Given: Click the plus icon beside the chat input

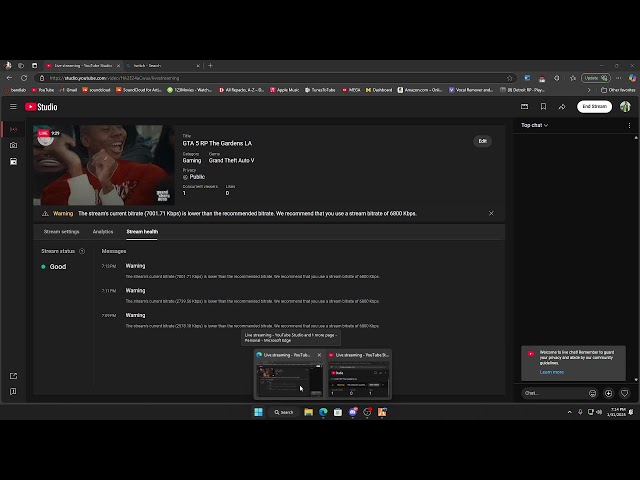Looking at the screenshot, I should tap(608, 393).
